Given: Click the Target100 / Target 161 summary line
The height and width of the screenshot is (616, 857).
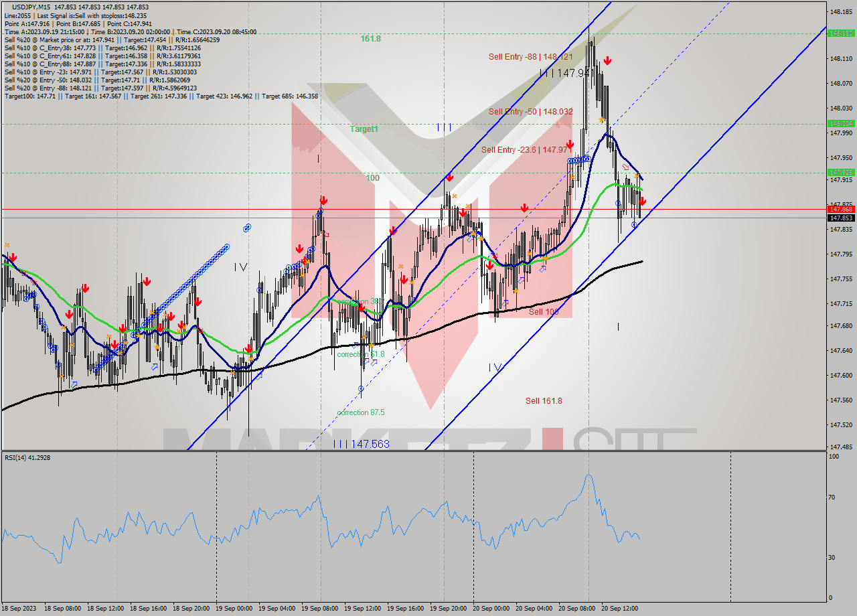Looking at the screenshot, I should click(161, 96).
